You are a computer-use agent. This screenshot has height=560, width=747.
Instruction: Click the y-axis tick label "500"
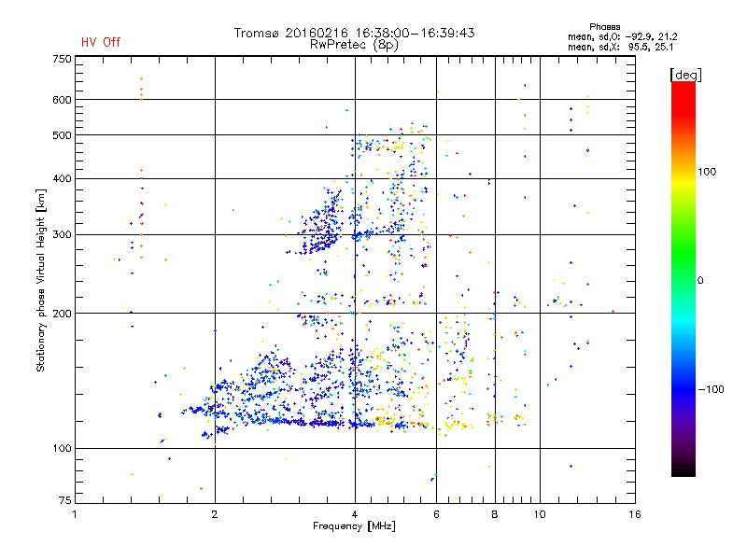pos(62,135)
